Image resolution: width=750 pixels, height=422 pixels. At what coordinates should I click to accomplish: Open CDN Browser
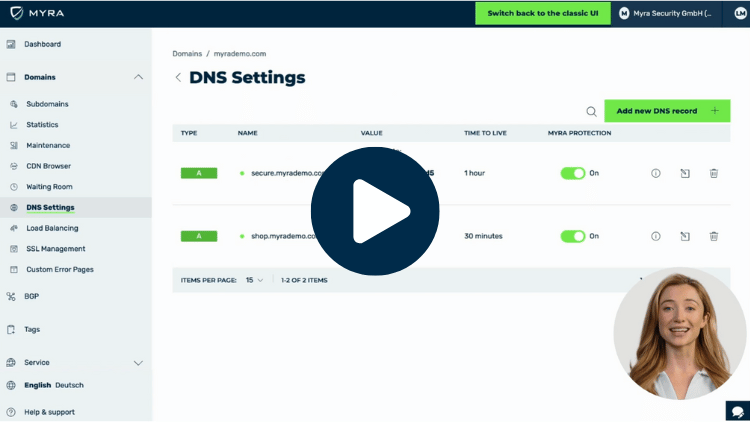[48, 166]
